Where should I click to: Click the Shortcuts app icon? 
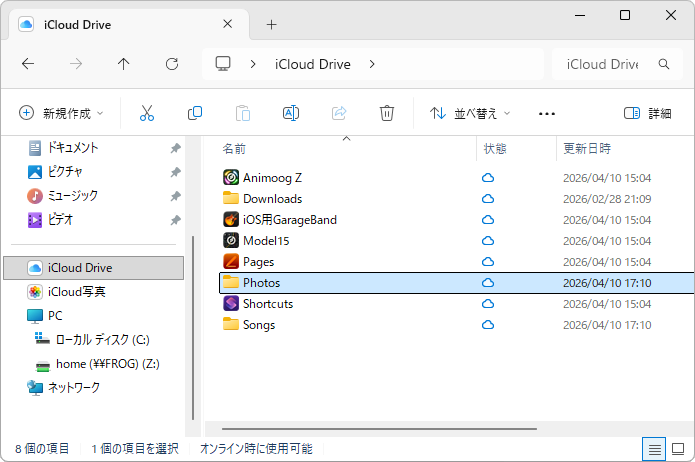[231, 304]
